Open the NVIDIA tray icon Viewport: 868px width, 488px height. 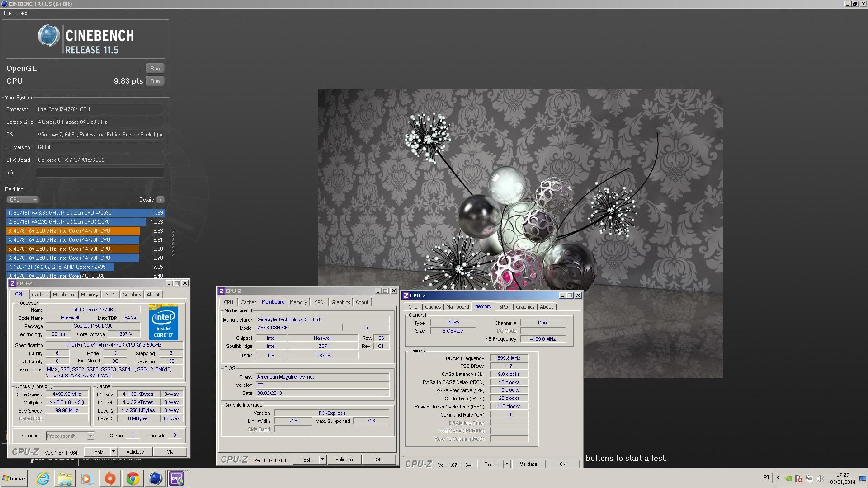[x=788, y=479]
